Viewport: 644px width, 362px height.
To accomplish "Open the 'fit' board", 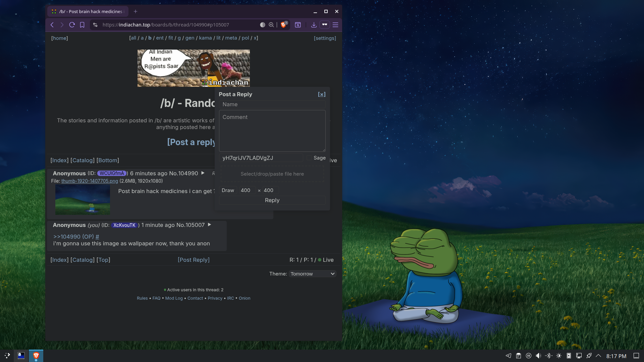I will coord(171,38).
